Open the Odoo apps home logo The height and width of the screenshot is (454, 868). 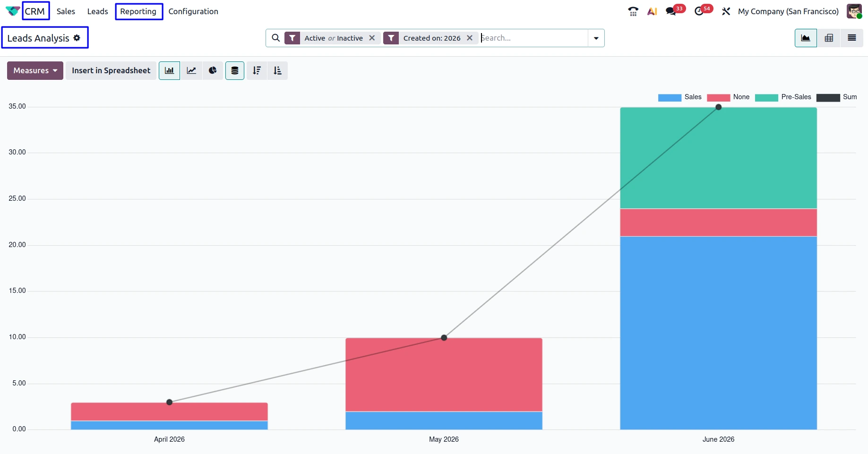[x=12, y=11]
